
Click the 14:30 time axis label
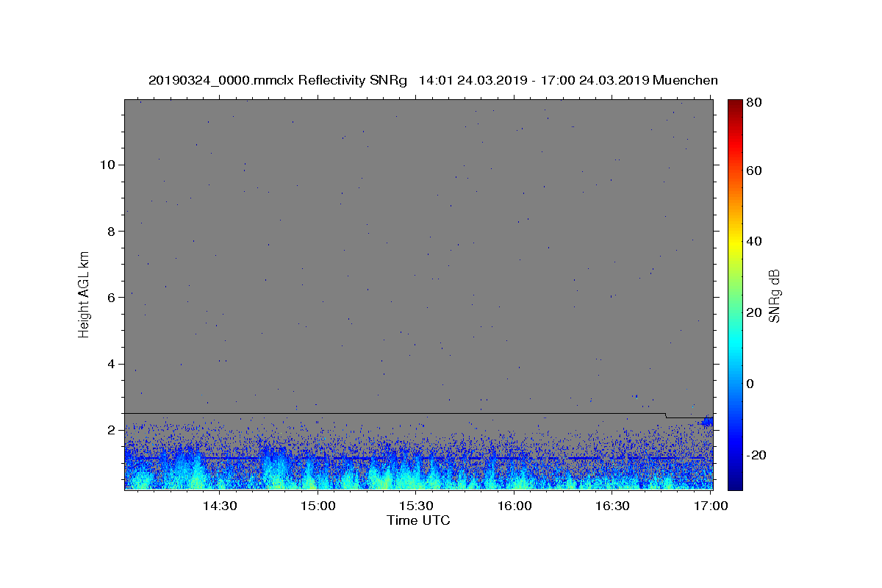[x=219, y=506]
